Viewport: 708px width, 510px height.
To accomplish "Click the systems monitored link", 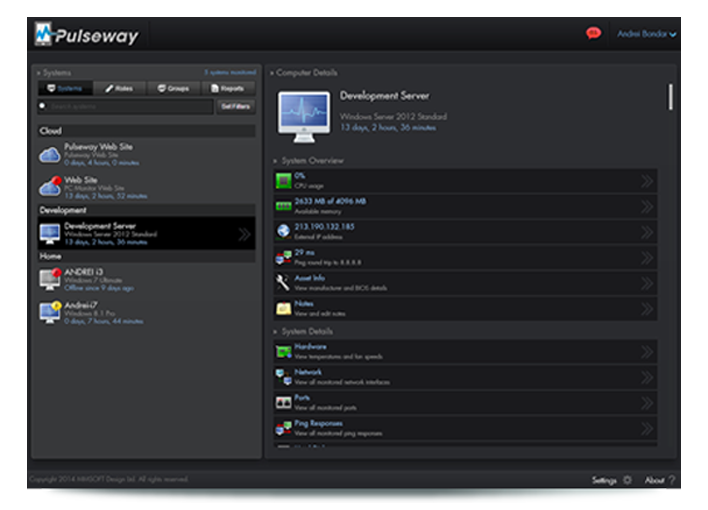I will pyautogui.click(x=230, y=72).
